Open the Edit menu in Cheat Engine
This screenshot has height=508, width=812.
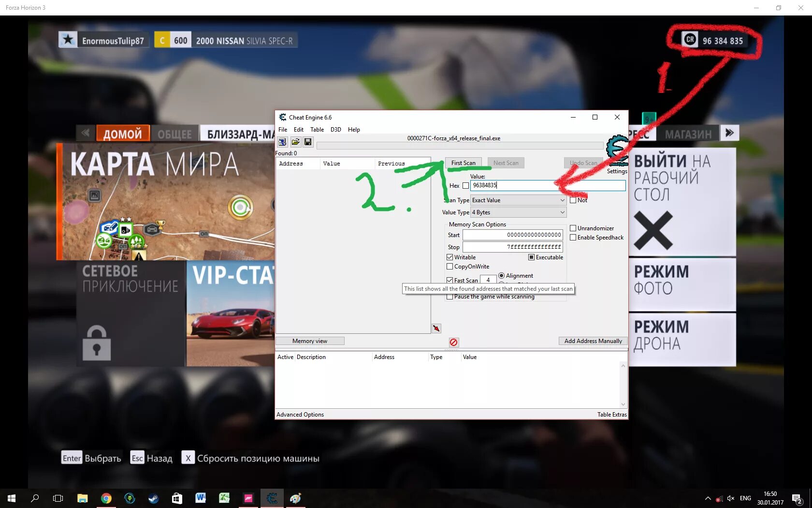click(x=299, y=130)
